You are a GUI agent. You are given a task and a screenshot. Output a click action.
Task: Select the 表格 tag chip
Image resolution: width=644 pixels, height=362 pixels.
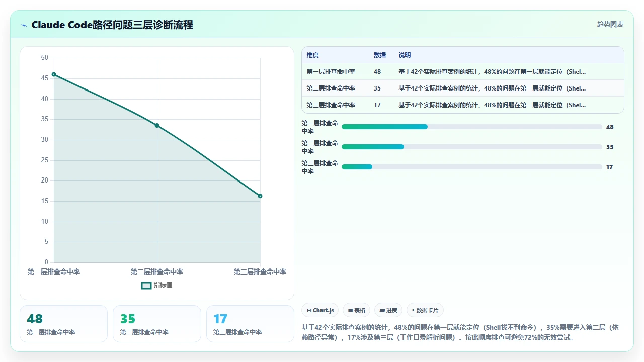(357, 310)
